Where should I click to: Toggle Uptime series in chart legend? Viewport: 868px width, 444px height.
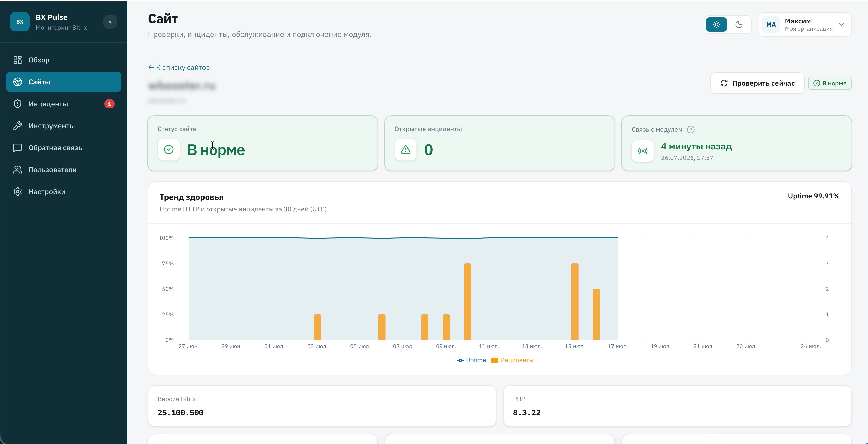coord(471,360)
